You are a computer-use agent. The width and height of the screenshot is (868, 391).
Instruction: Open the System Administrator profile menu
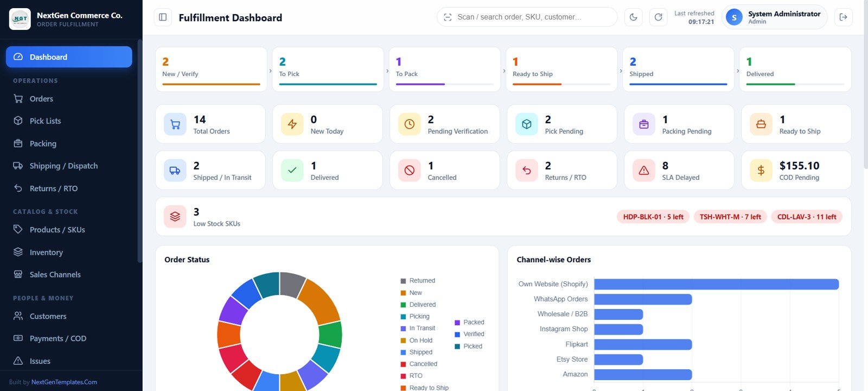[774, 17]
